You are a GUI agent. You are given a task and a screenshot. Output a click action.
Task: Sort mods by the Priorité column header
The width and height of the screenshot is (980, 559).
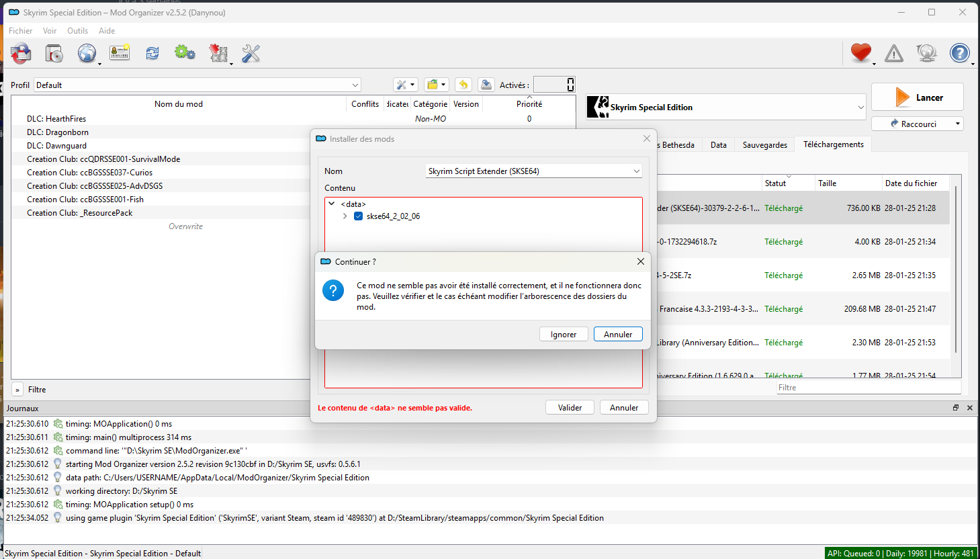529,103
